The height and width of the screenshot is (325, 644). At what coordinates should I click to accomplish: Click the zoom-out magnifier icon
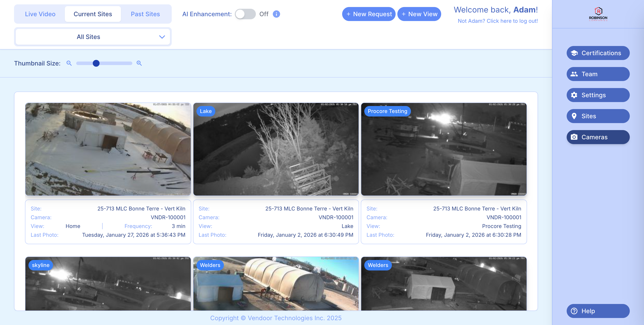[69, 63]
